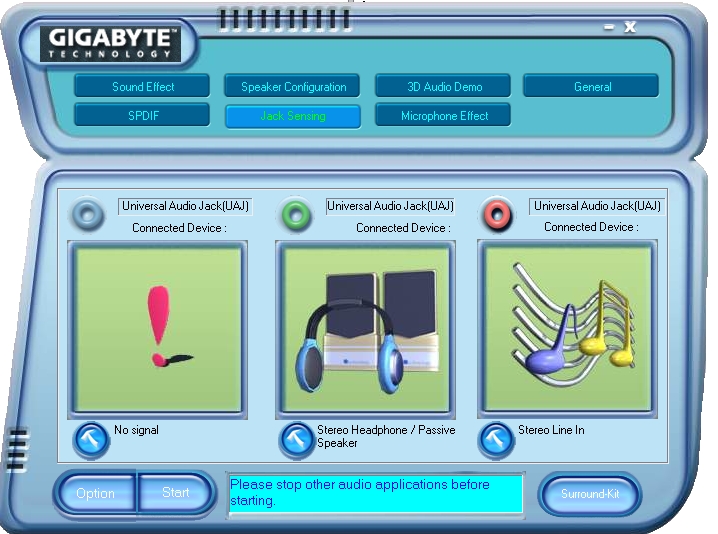
Task: Click the wrench icon beside No signal
Action: (x=91, y=440)
